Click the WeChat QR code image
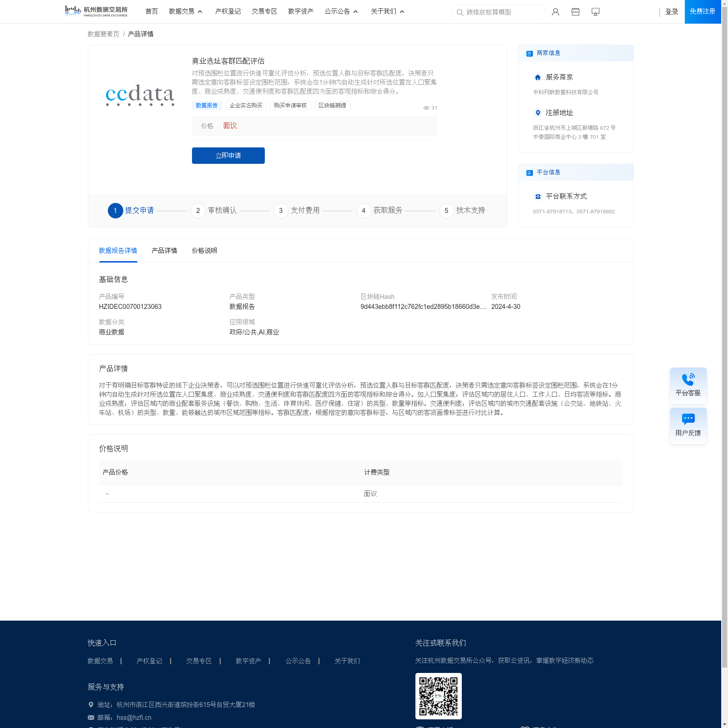Viewport: 728px width, 728px height. (x=438, y=696)
